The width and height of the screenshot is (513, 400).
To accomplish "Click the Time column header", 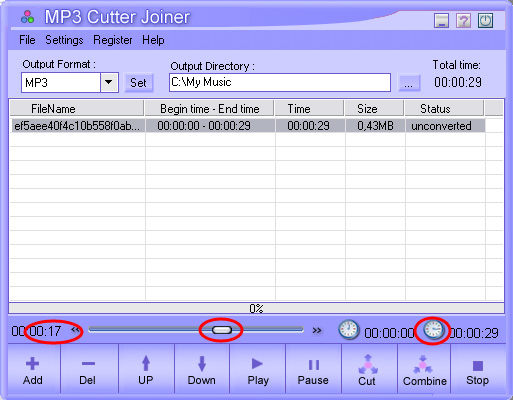I will tap(309, 109).
